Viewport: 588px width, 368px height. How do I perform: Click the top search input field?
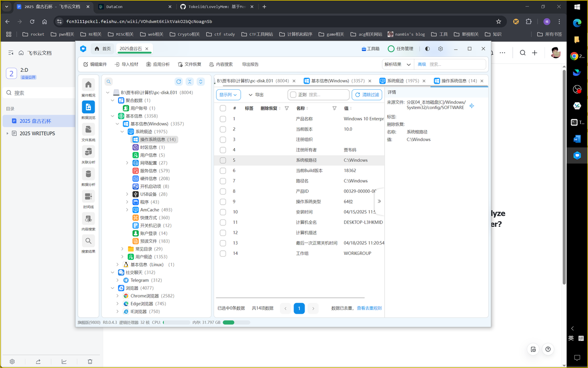pos(456,64)
